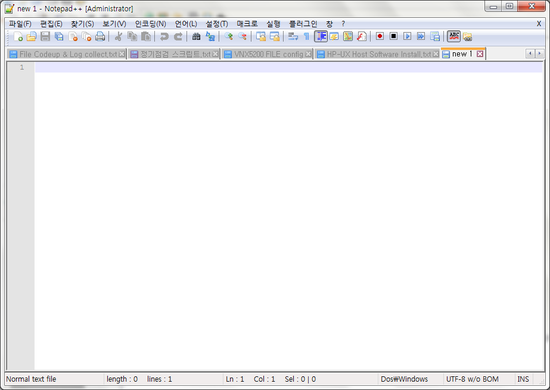This screenshot has width=550, height=390.
Task: Click the tab bar left scroll arrow
Action: coord(530,53)
